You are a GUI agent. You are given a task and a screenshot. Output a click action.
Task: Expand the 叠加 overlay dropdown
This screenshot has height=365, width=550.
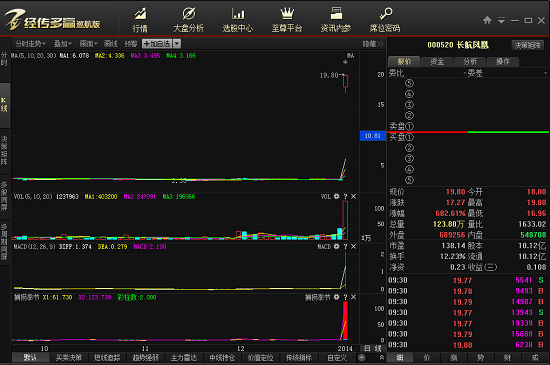click(62, 44)
